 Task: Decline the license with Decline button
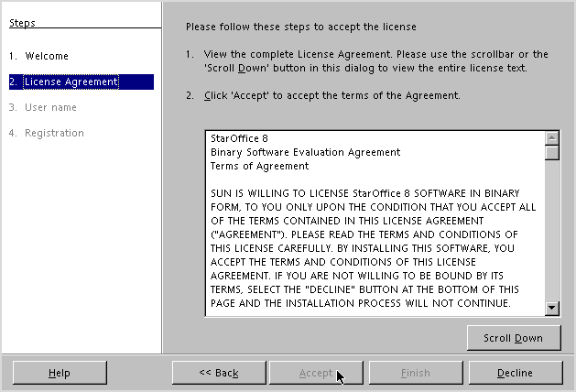coord(516,373)
